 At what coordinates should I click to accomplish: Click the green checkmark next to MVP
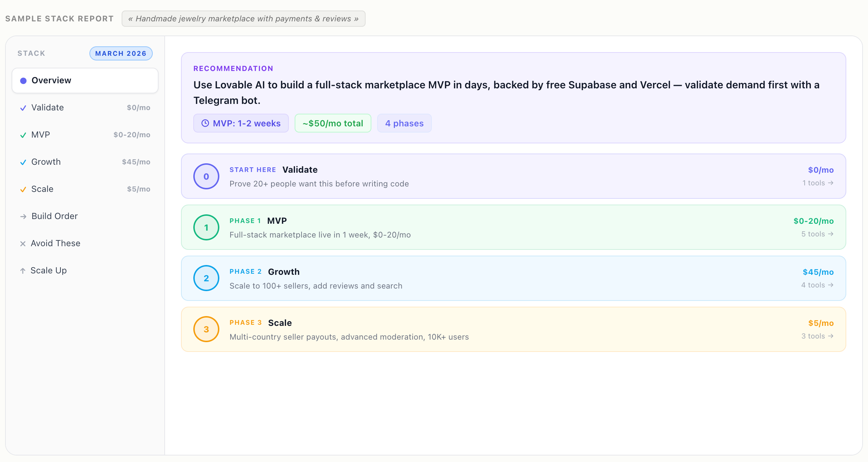point(23,135)
